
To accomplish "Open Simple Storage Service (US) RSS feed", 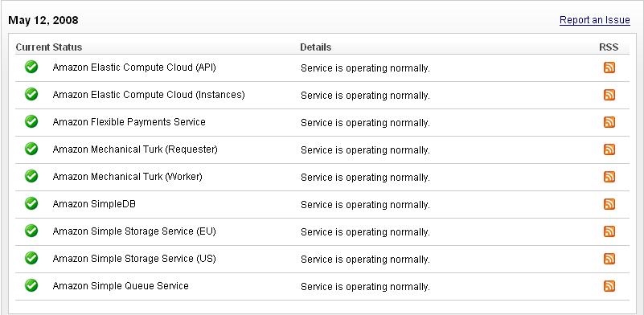I will pos(609,259).
